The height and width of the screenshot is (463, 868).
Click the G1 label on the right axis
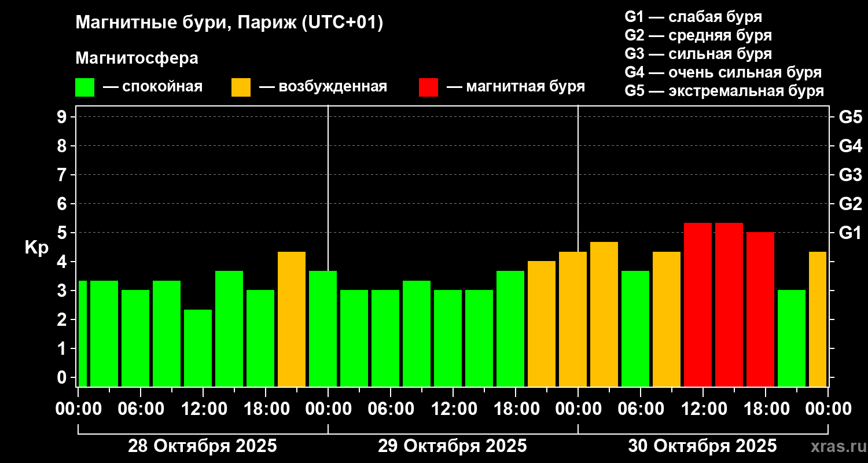click(x=850, y=233)
